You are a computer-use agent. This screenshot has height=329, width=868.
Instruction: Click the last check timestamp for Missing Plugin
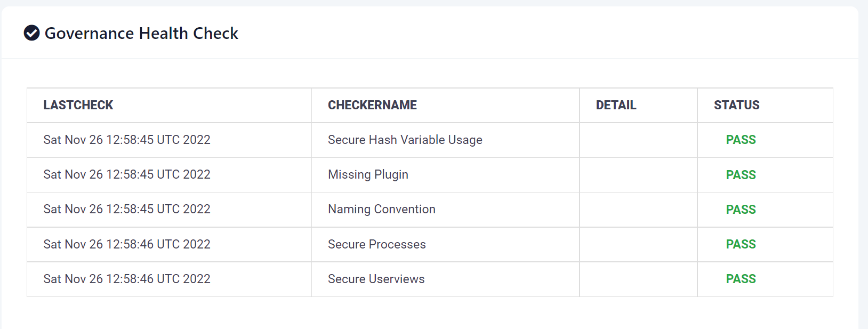tap(127, 174)
